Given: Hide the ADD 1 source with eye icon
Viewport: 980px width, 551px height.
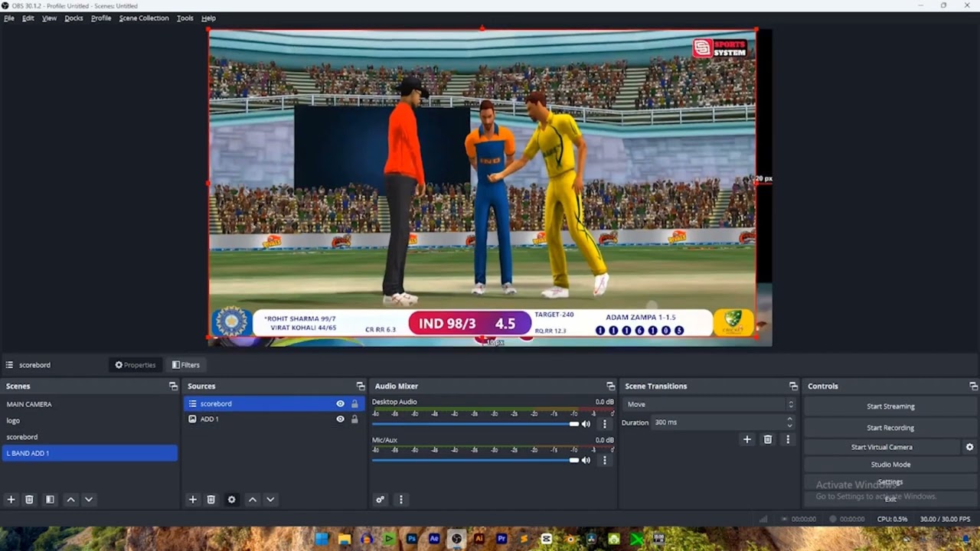Looking at the screenshot, I should (x=340, y=419).
